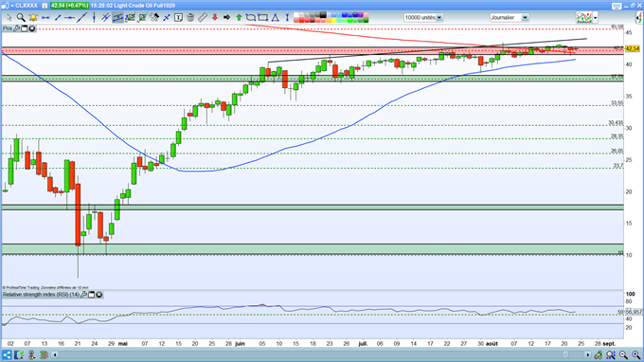
Task: Select the highlighted channel drawing tool
Action: tap(117, 18)
